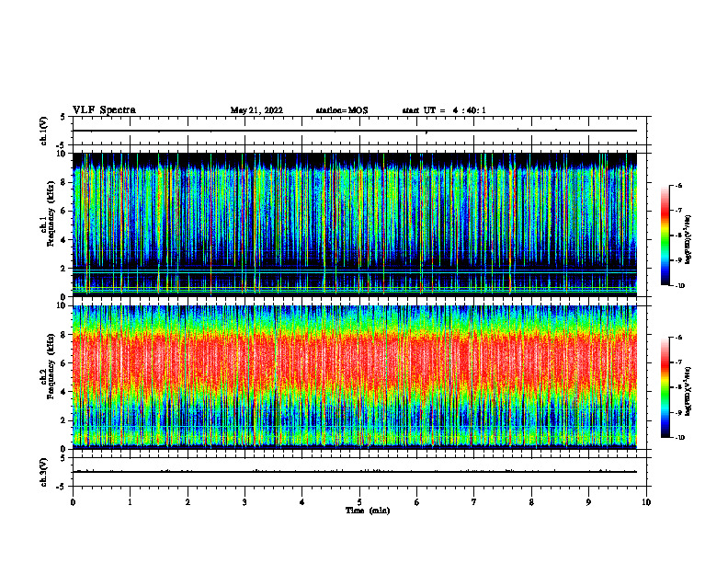Click time axis tick label "4"
728x563 pixels.
pos(302,502)
